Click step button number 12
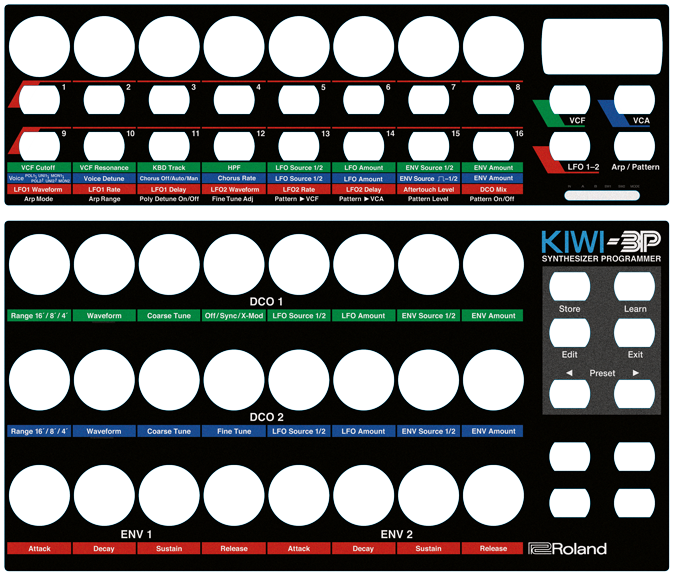The height and width of the screenshot is (577, 675). tap(234, 146)
